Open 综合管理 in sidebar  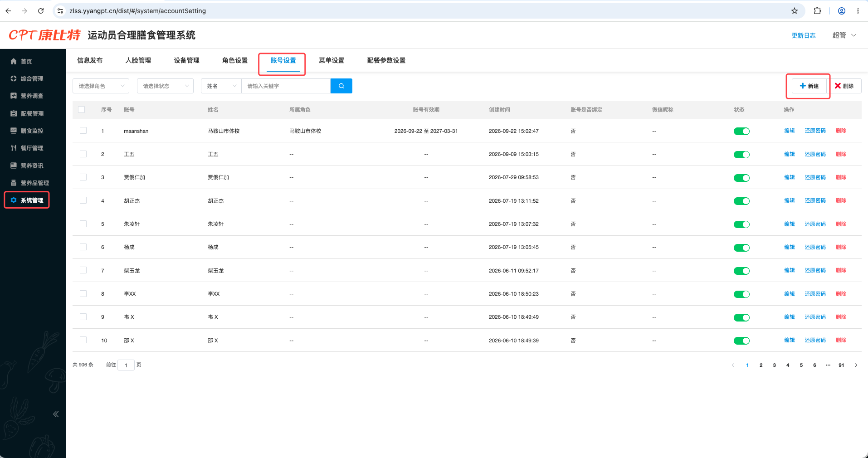(27, 78)
